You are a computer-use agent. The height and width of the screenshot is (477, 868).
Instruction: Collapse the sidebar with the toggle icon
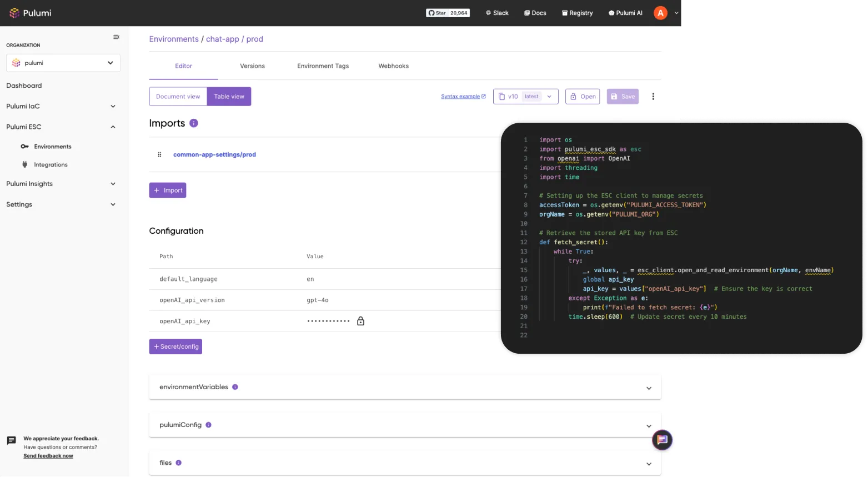[116, 37]
